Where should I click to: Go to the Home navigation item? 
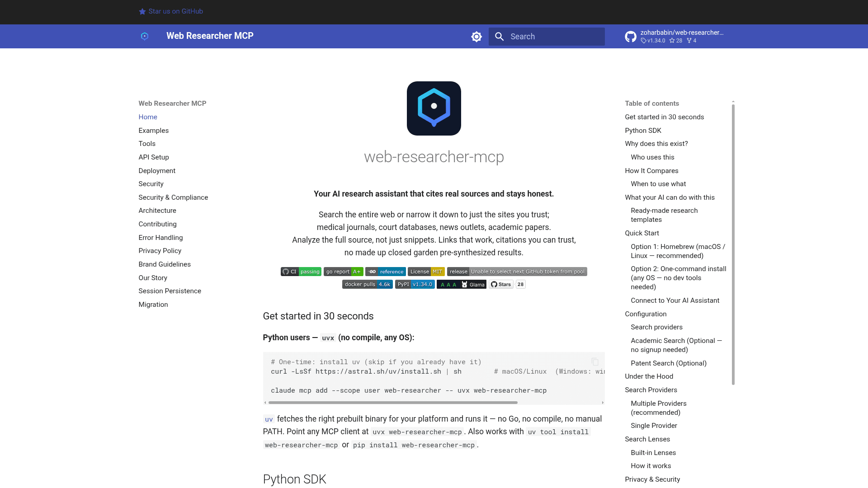[148, 117]
